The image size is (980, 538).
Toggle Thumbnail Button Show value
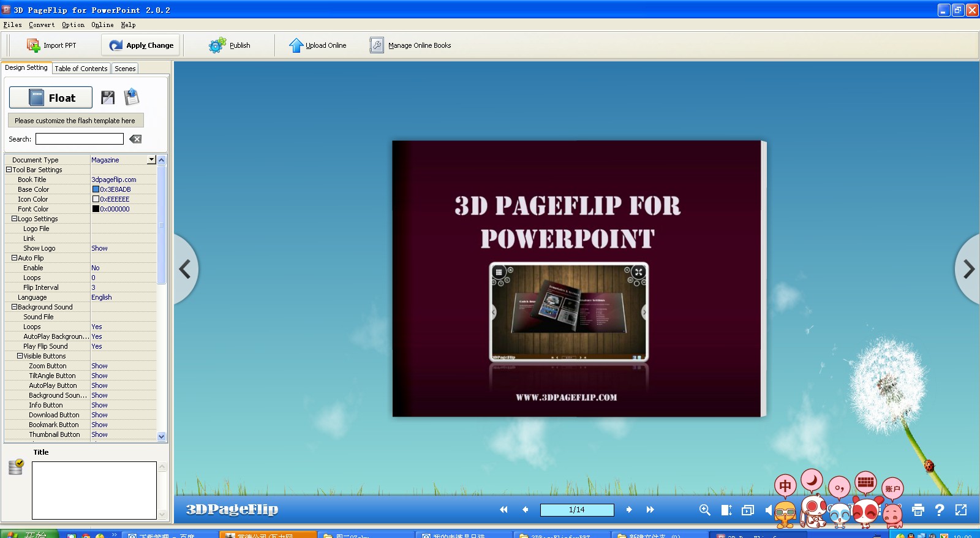click(99, 434)
